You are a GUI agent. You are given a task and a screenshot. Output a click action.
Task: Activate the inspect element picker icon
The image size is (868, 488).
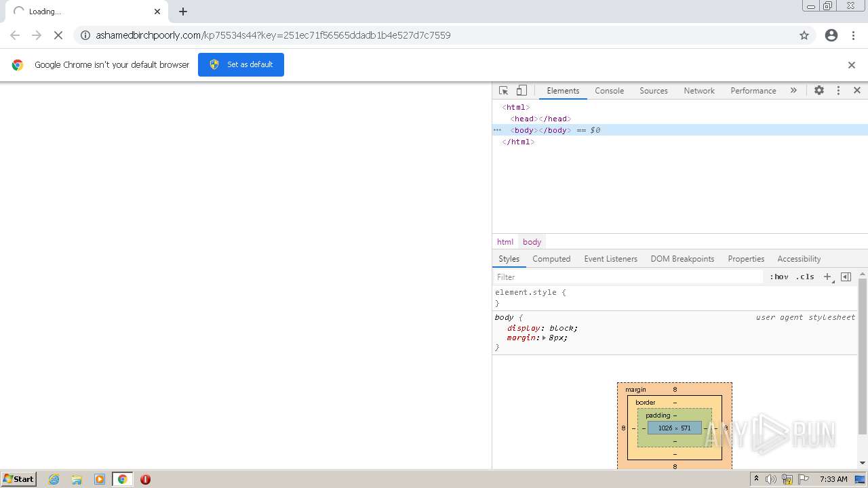pos(503,90)
